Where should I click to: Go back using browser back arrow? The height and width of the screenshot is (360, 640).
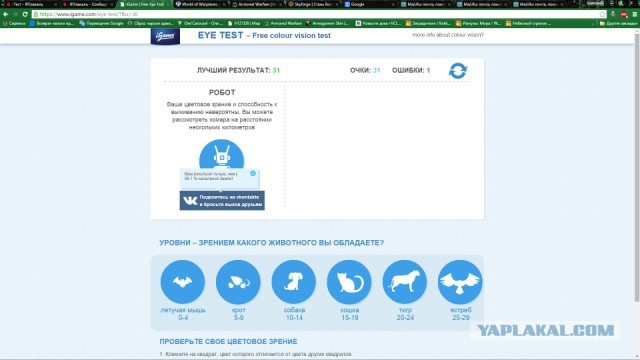click(x=6, y=14)
